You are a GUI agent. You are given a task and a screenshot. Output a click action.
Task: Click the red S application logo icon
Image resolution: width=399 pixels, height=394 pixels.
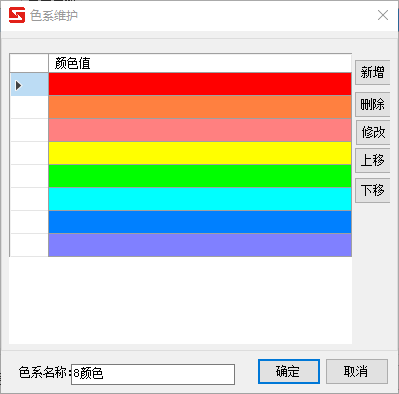[x=17, y=15]
